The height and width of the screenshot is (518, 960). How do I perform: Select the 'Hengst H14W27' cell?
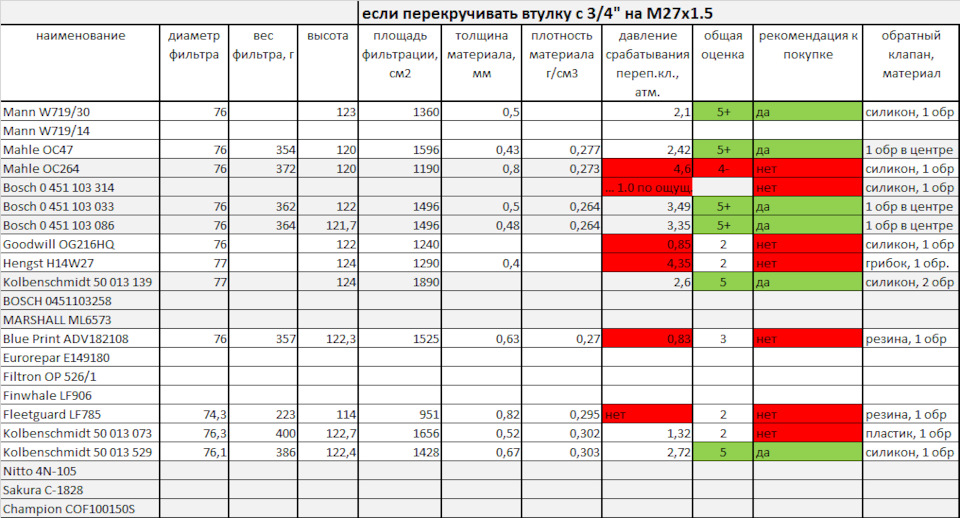click(x=80, y=263)
